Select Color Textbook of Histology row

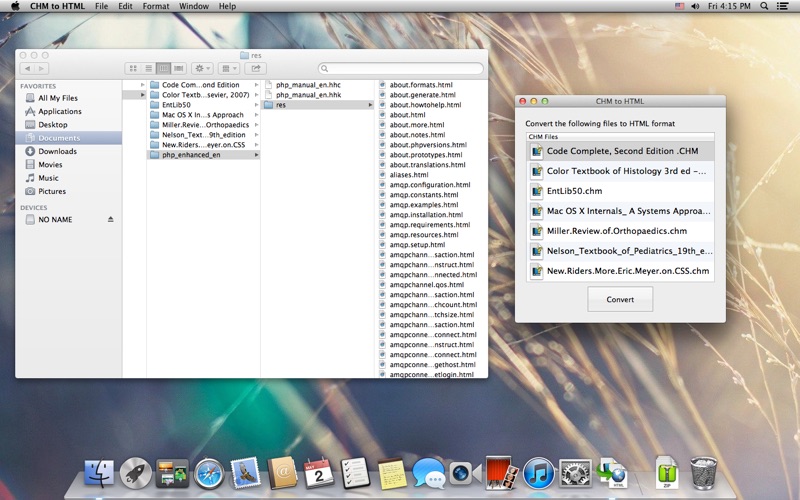(620, 171)
